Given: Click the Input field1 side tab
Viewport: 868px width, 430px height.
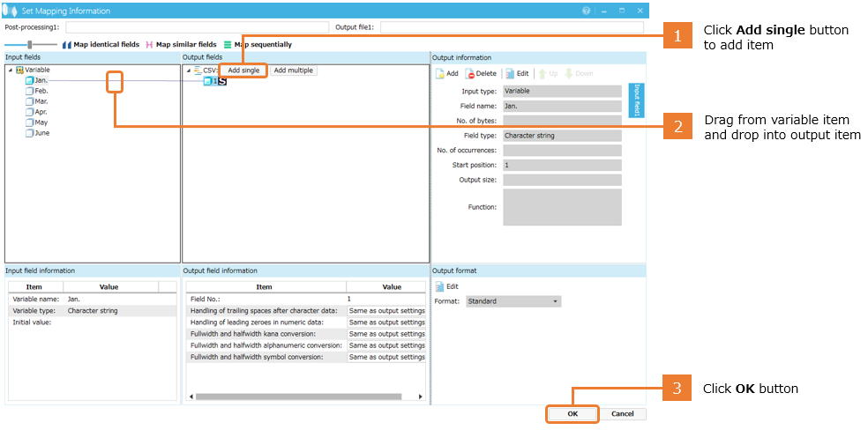Looking at the screenshot, I should point(636,100).
